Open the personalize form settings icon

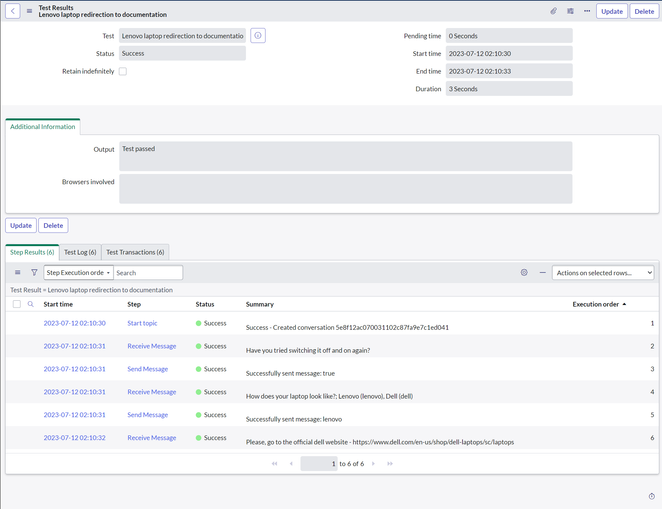click(570, 11)
